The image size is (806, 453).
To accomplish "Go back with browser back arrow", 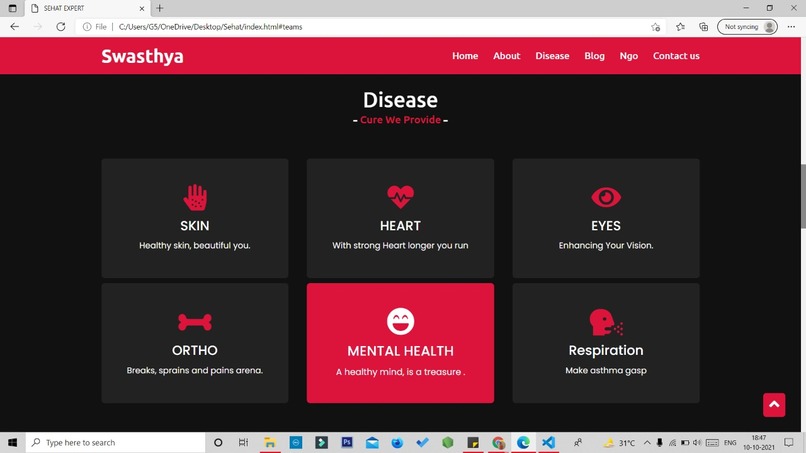I will (14, 27).
